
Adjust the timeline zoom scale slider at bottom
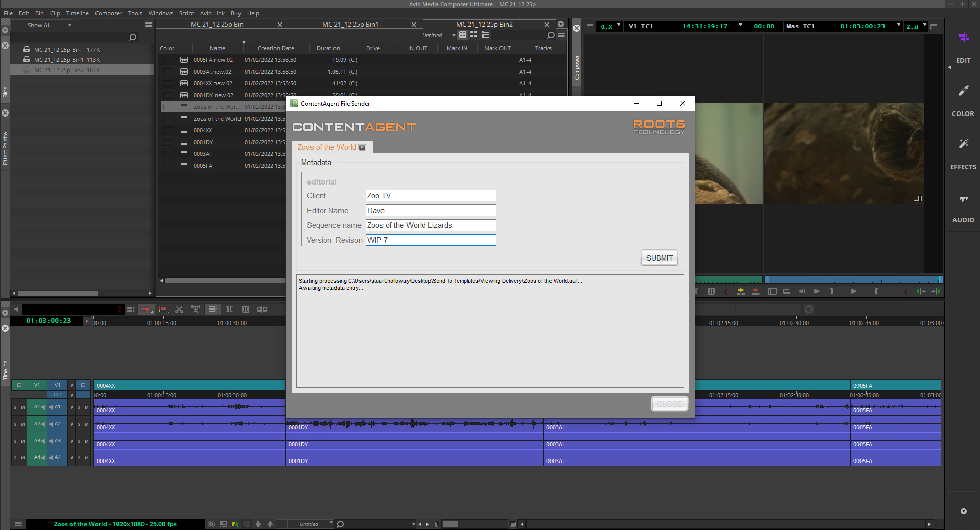pyautogui.click(x=450, y=524)
